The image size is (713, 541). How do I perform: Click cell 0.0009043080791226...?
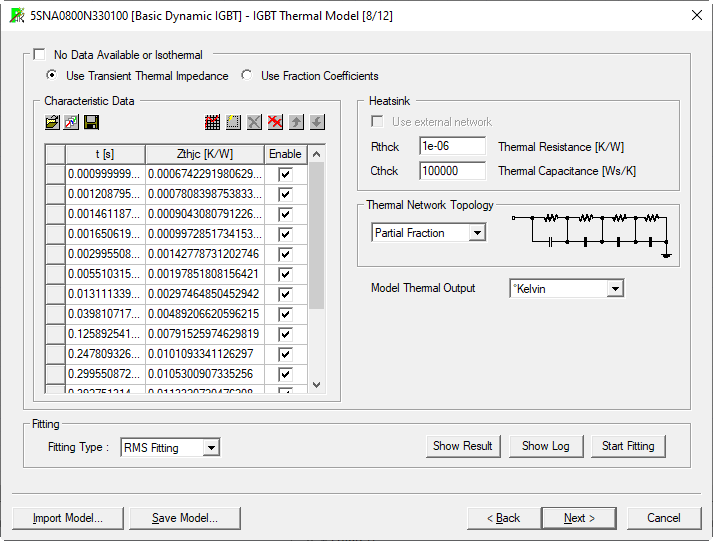coord(205,214)
